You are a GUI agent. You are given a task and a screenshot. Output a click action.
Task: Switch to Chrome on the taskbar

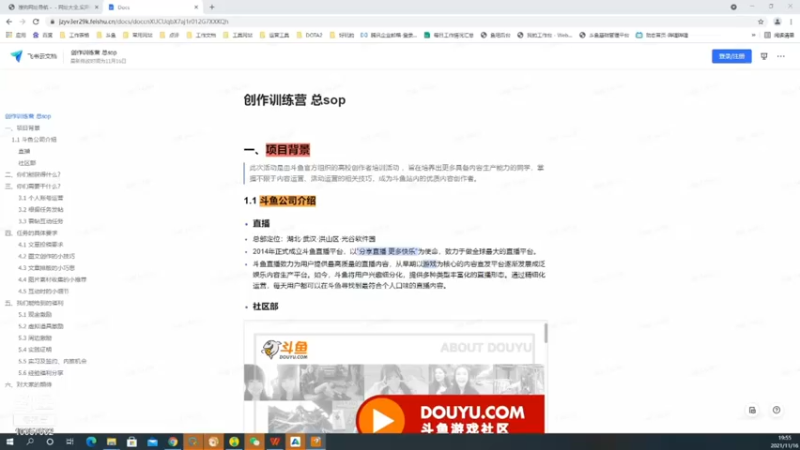172,442
